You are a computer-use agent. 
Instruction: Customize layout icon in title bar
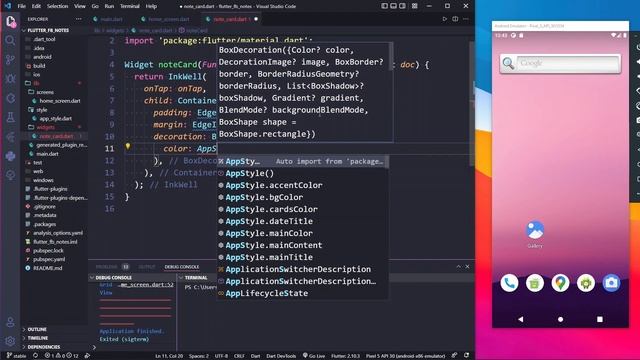[415, 6]
